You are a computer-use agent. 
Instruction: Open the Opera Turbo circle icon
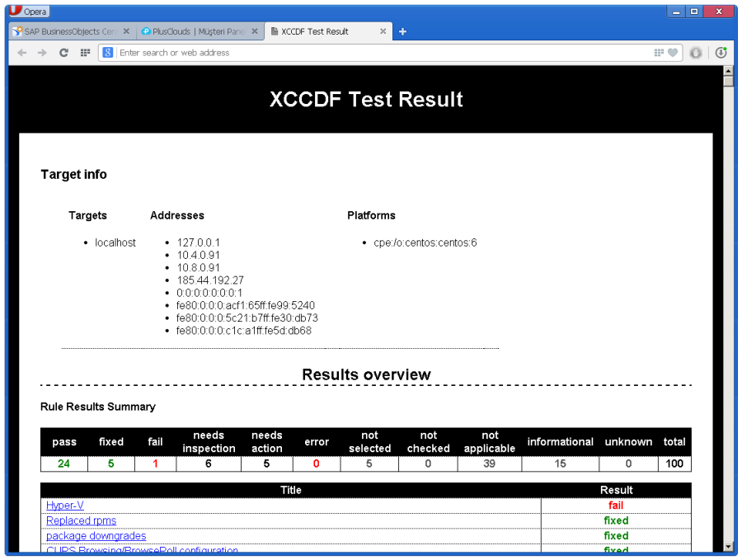pos(696,53)
